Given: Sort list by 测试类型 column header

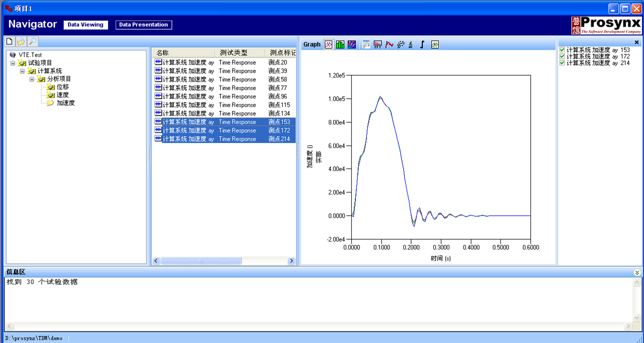Looking at the screenshot, I should (x=234, y=53).
